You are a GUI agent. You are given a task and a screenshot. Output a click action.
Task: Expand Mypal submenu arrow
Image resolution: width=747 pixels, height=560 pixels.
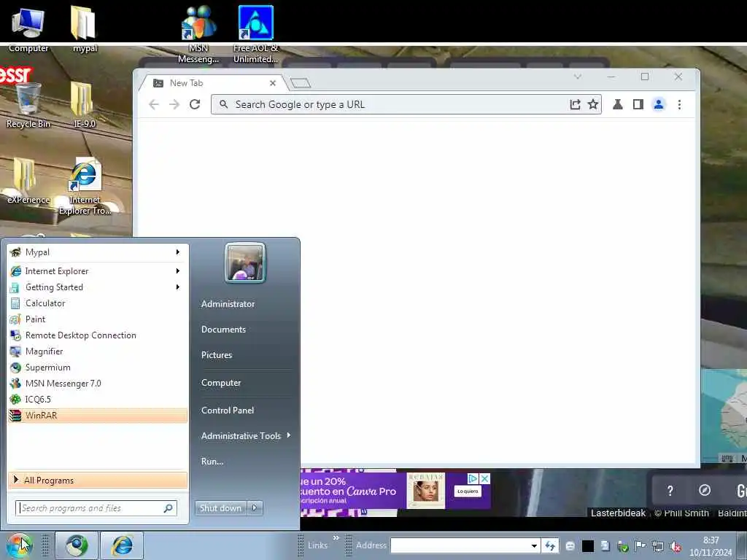pyautogui.click(x=178, y=252)
